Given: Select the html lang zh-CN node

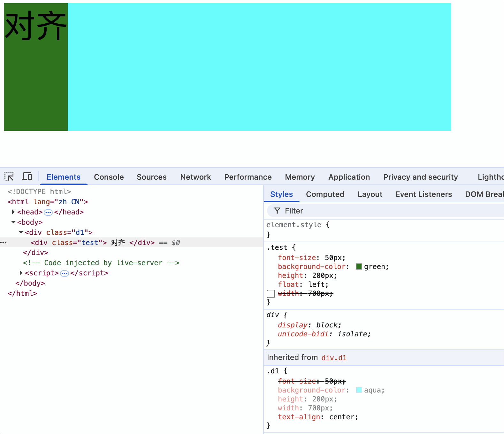Looking at the screenshot, I should (48, 202).
